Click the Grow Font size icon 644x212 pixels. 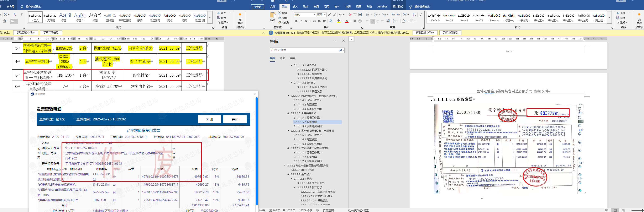pos(329,15)
